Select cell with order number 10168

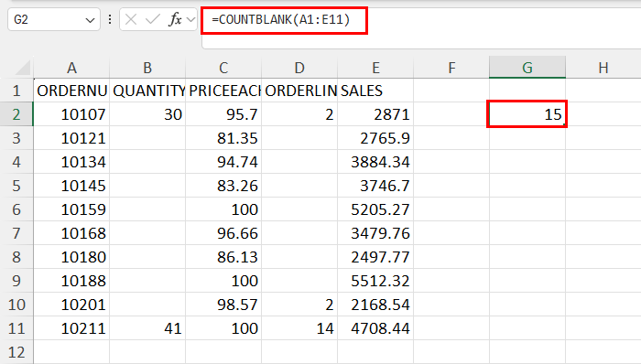click(71, 233)
